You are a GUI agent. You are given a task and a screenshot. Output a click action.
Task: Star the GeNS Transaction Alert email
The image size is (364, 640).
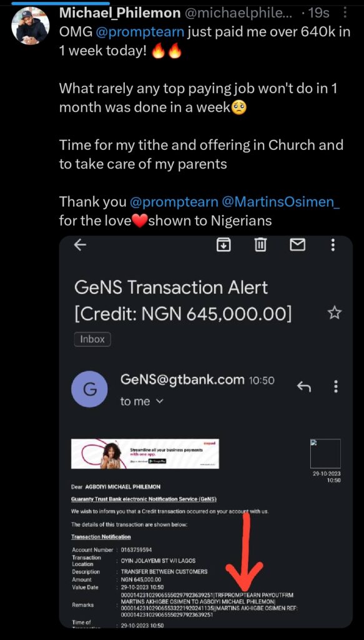335,313
